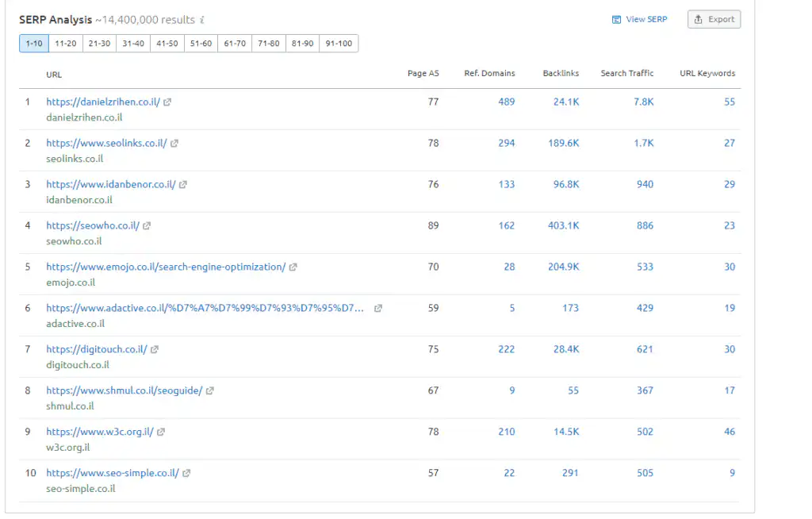Viewport: 812px width, 519px height.
Task: Click external link icon next to seolinks.co.il
Action: click(174, 144)
